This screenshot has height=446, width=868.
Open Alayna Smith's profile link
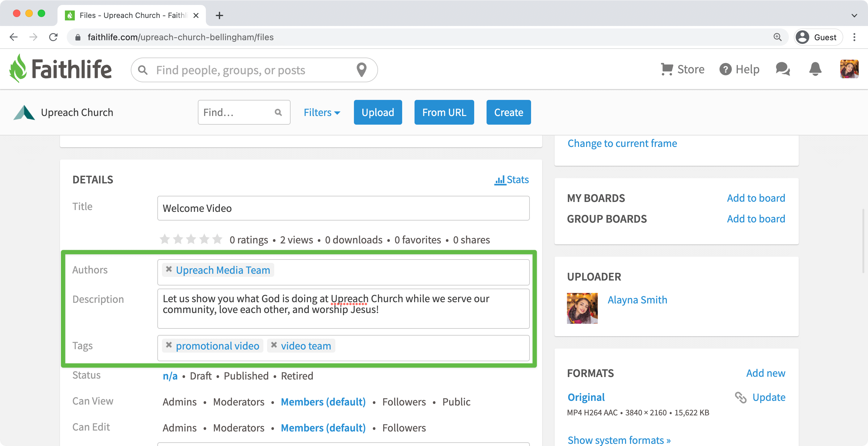(637, 300)
